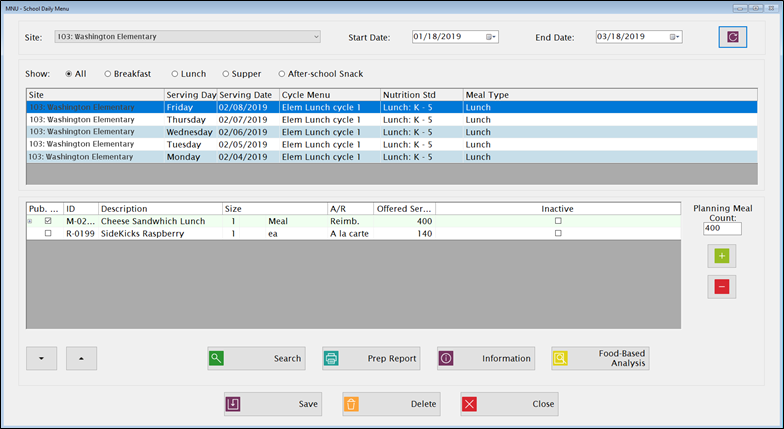
Task: Click the red minus remove item icon
Action: [x=722, y=286]
